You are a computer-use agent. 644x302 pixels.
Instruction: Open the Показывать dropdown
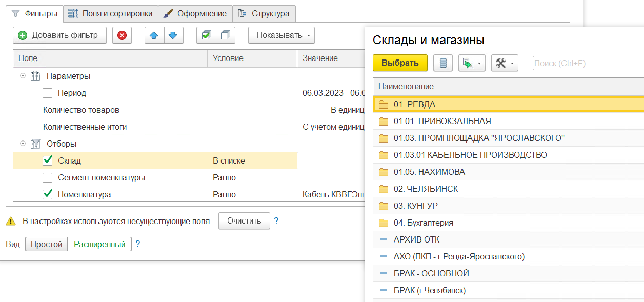pyautogui.click(x=281, y=35)
